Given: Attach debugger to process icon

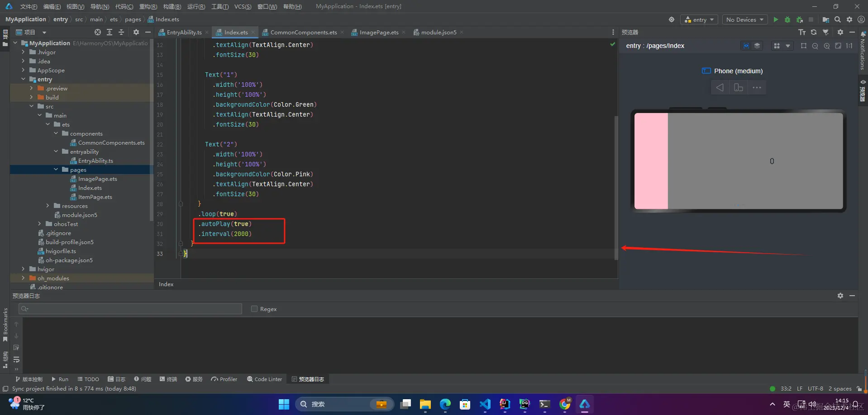Looking at the screenshot, I should click(800, 19).
